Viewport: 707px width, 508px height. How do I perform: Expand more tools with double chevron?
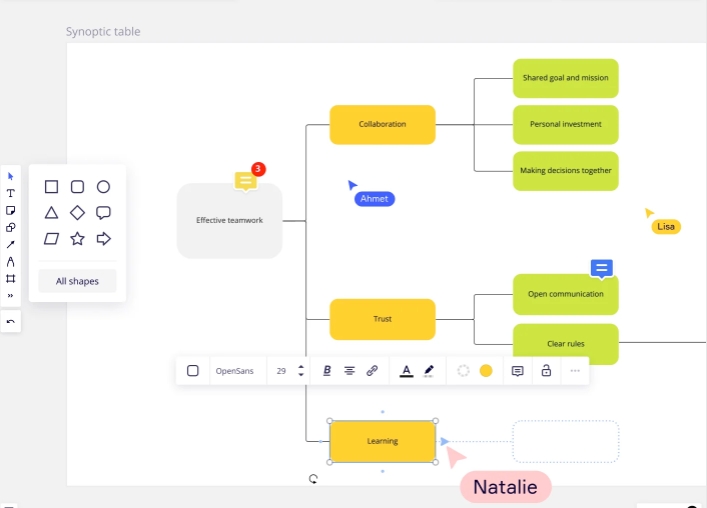[11, 295]
